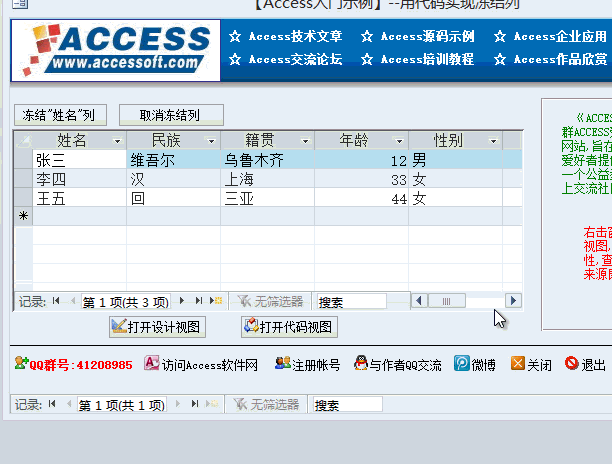612x464 pixels.
Task: Click the age cell 33
Action: (362, 179)
